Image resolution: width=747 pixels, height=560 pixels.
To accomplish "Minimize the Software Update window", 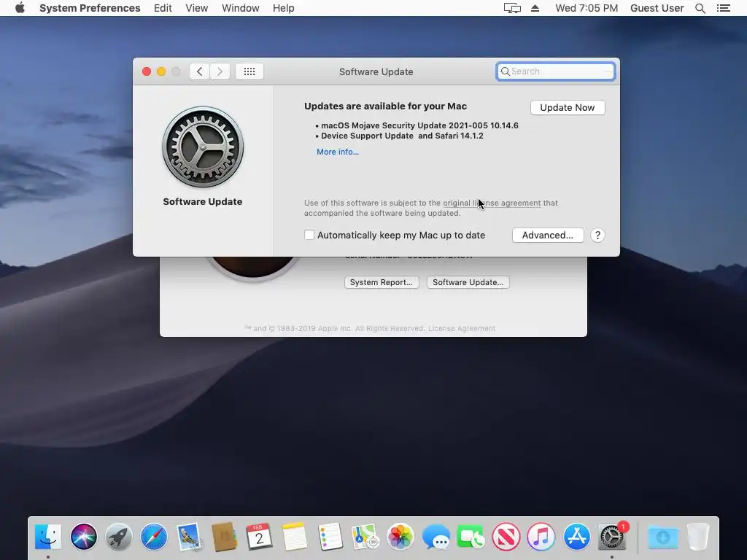I will coord(161,71).
